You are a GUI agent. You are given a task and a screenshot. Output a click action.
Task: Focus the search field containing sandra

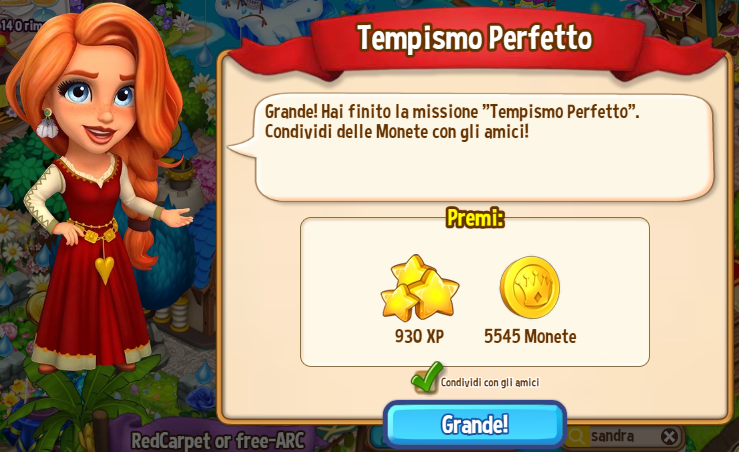623,436
